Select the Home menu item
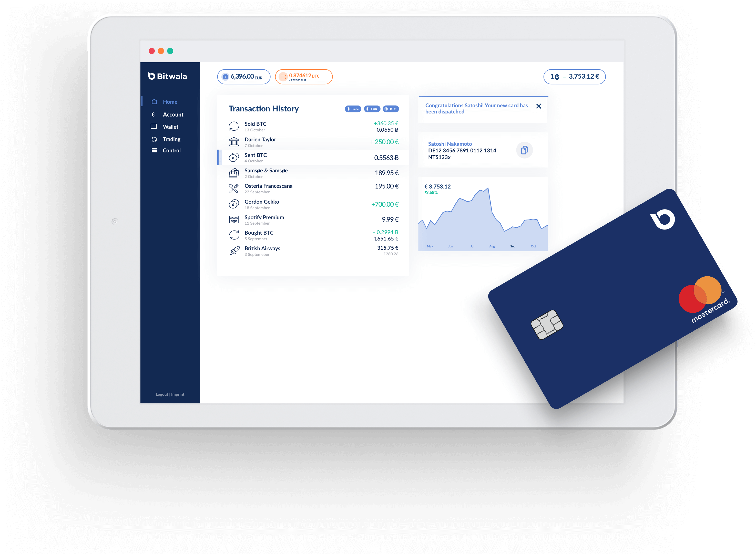This screenshot has height=554, width=756. coord(170,101)
